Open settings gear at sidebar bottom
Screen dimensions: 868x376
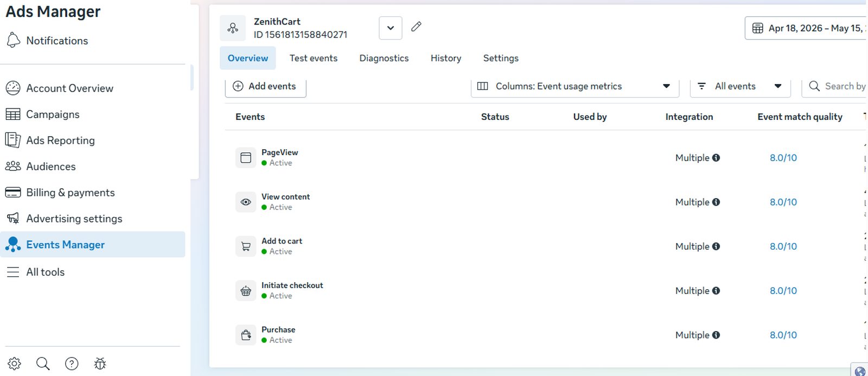pyautogui.click(x=15, y=364)
